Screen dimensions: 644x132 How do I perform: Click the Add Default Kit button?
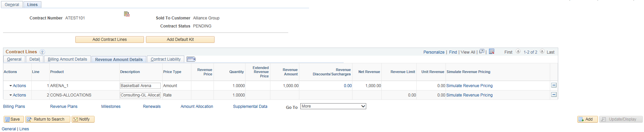(x=180, y=40)
